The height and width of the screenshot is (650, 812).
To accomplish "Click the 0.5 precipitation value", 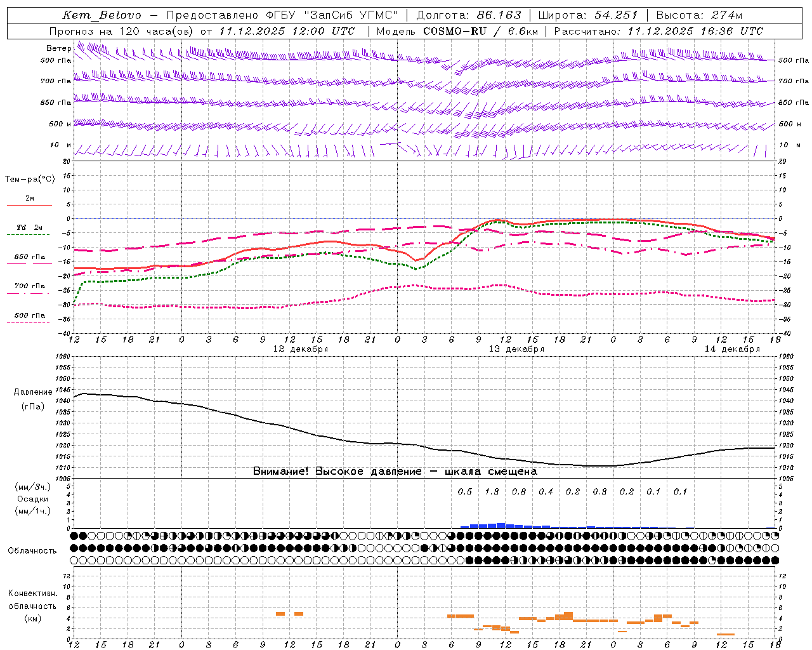I will coord(465,492).
